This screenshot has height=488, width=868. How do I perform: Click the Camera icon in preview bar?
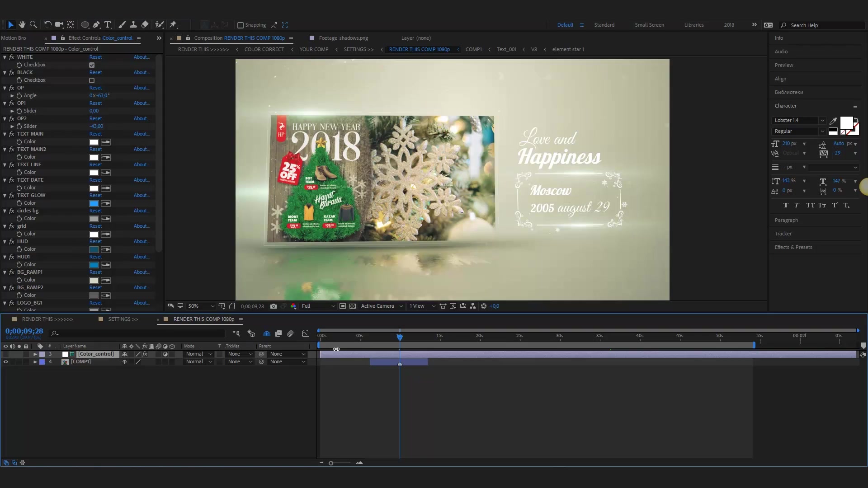click(273, 305)
